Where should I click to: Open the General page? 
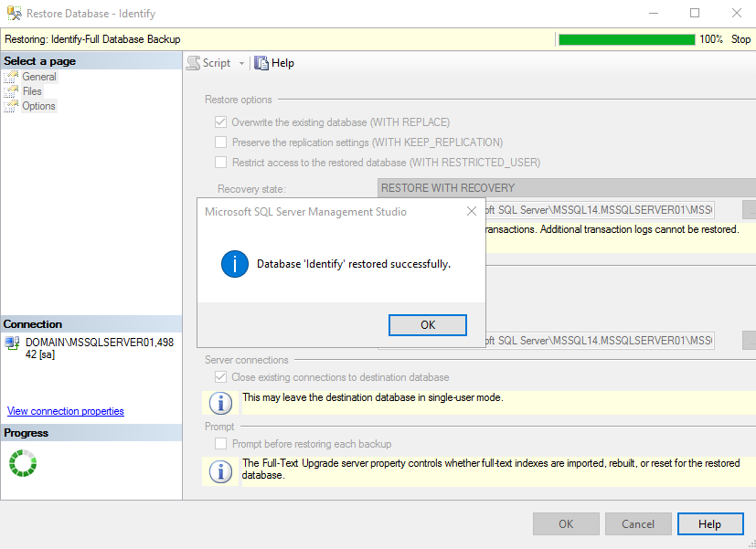tap(39, 77)
